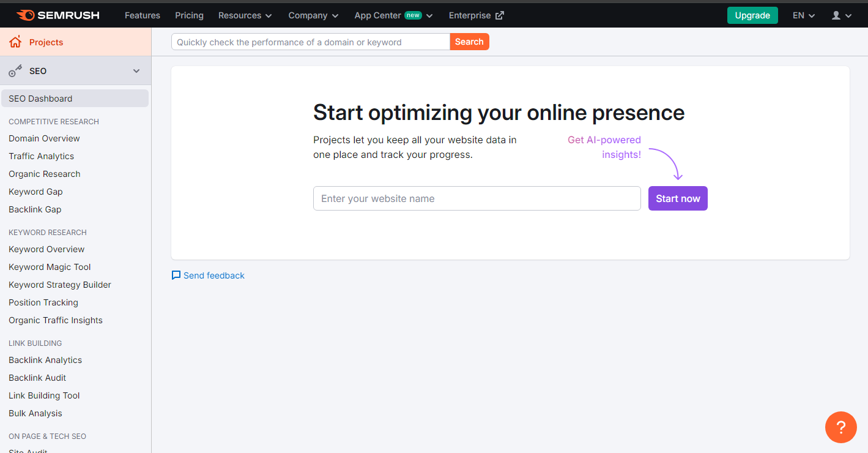Open Backlink Analytics link
Screen dimensions: 868x453
point(45,360)
